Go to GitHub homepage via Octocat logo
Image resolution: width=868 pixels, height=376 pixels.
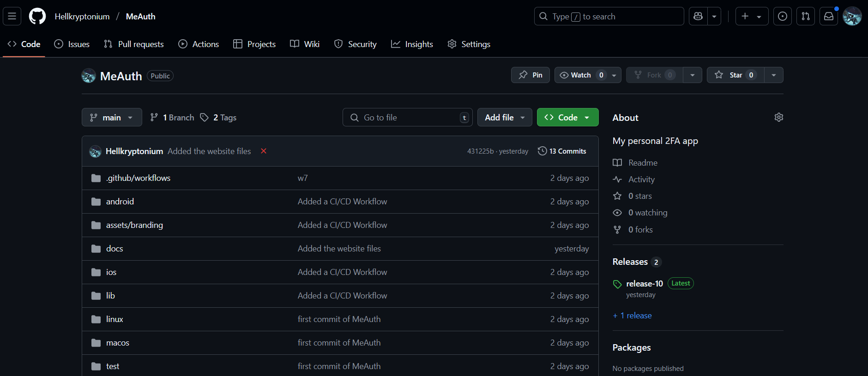[37, 16]
